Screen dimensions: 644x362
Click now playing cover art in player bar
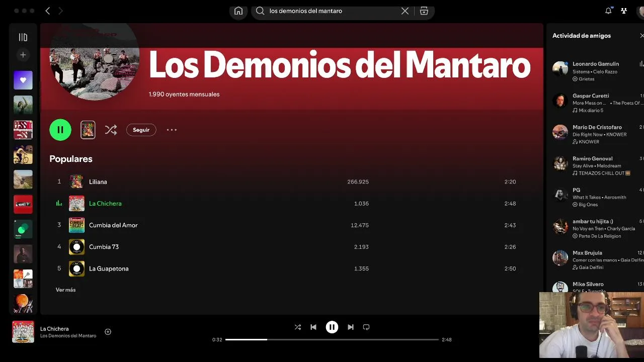click(23, 332)
